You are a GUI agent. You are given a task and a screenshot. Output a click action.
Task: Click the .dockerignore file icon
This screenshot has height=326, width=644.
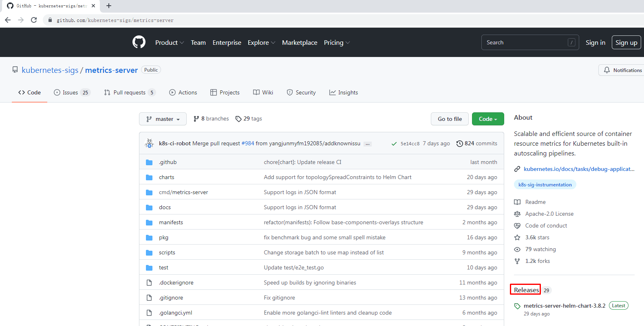(x=149, y=282)
